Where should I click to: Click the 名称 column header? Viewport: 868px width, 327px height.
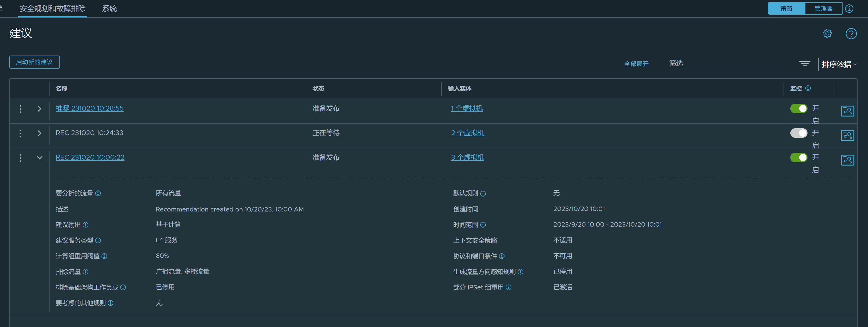pyautogui.click(x=61, y=88)
